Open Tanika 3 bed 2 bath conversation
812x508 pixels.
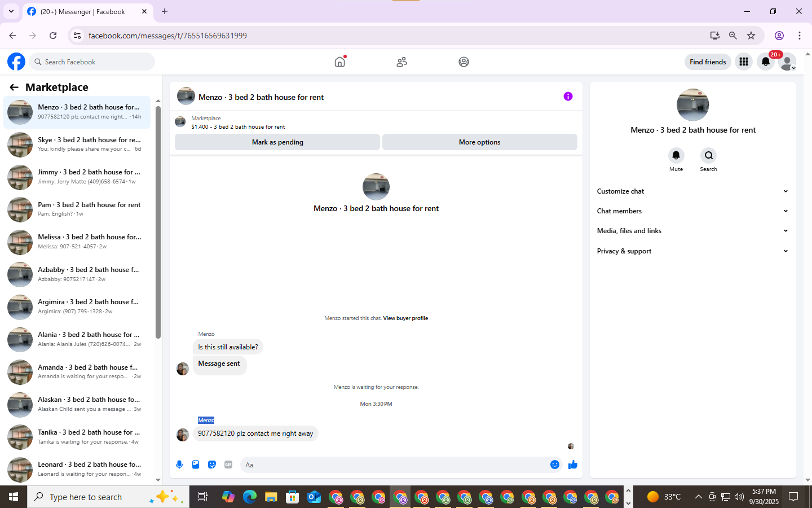coord(77,437)
